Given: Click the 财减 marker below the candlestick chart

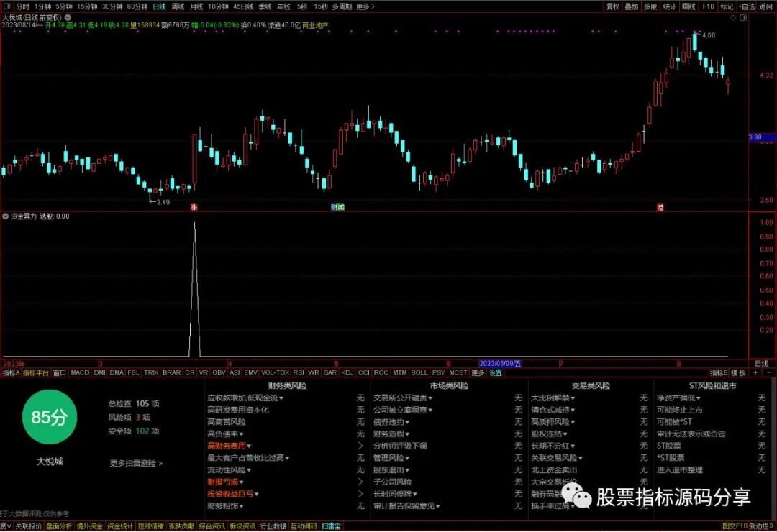Looking at the screenshot, I should point(337,207).
